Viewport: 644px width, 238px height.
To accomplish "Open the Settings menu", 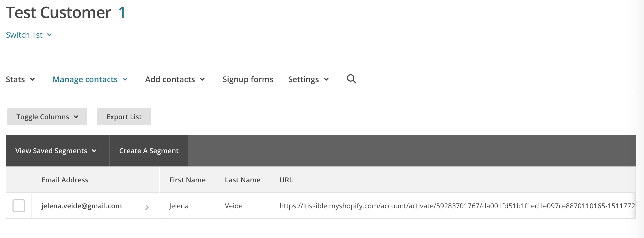I will [308, 79].
